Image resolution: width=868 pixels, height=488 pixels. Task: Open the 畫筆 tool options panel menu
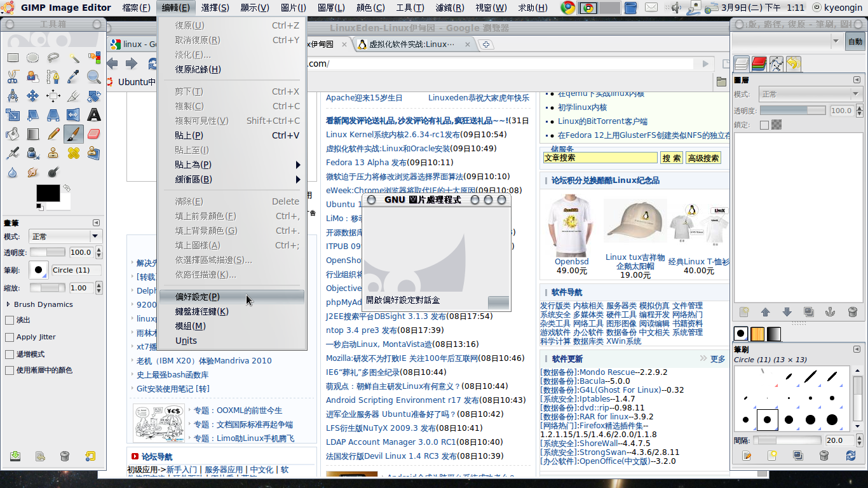(96, 223)
